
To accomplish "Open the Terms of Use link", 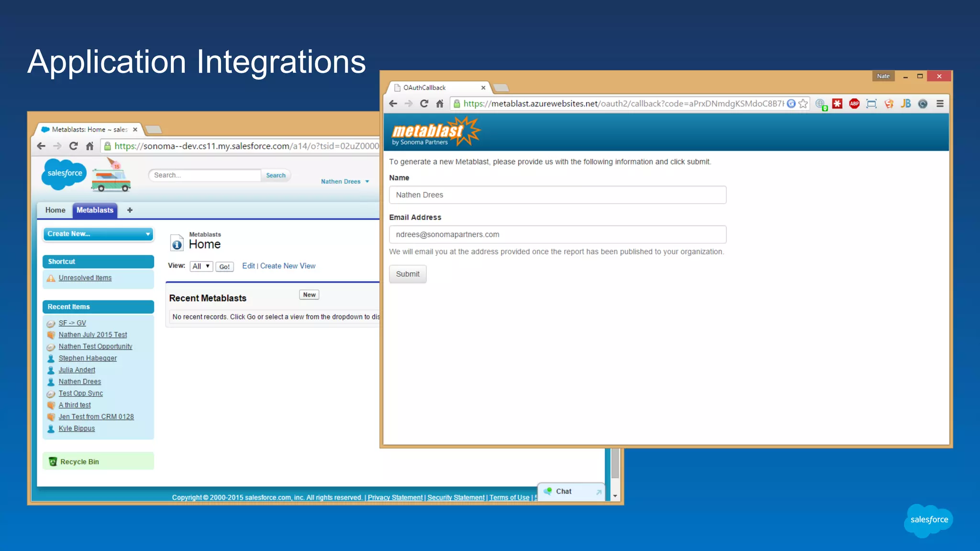I will 509,497.
